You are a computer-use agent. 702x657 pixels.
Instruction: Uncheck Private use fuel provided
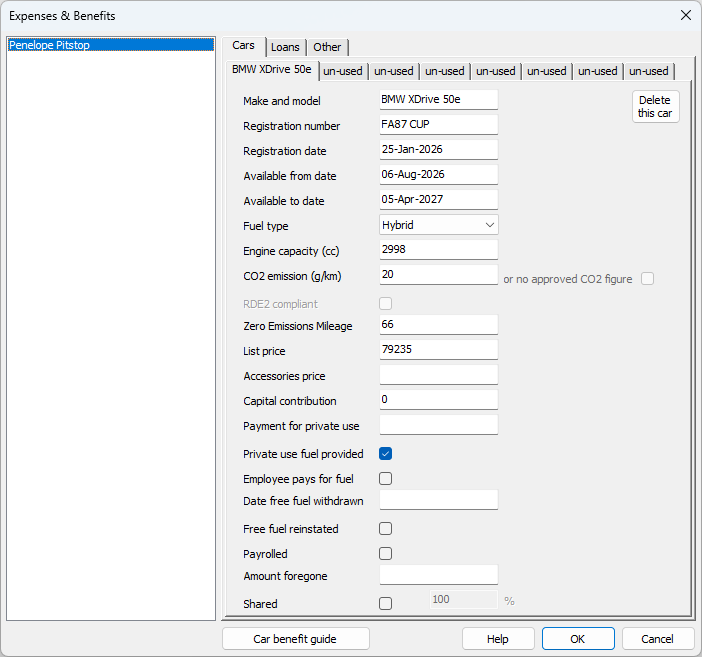pyautogui.click(x=385, y=454)
